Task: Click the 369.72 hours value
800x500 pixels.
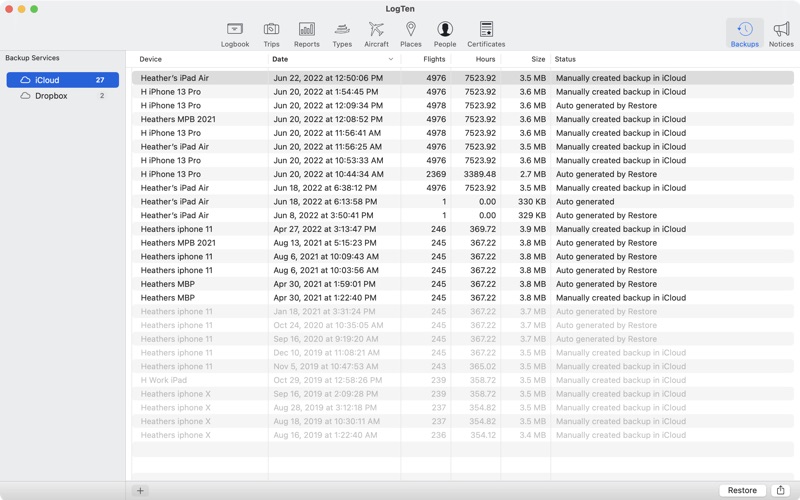Action: coord(483,229)
